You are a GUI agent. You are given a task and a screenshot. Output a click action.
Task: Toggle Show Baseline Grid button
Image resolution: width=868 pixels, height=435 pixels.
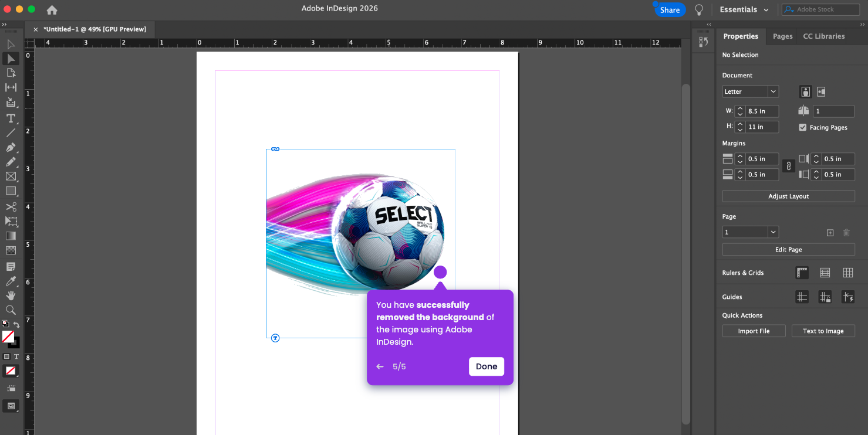point(825,273)
